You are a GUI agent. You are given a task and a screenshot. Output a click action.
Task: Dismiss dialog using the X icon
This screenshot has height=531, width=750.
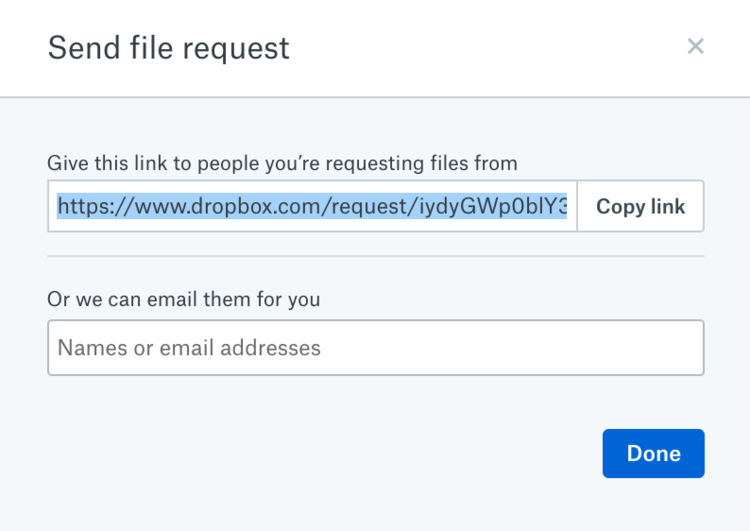click(x=695, y=46)
